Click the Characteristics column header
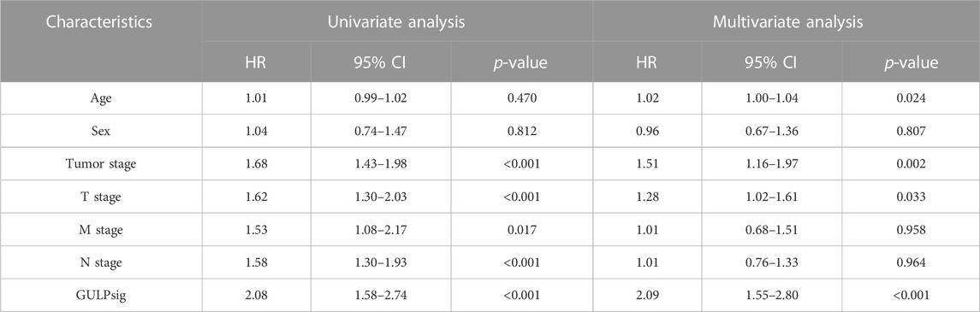Image resolution: width=980 pixels, height=312 pixels. click(x=101, y=22)
